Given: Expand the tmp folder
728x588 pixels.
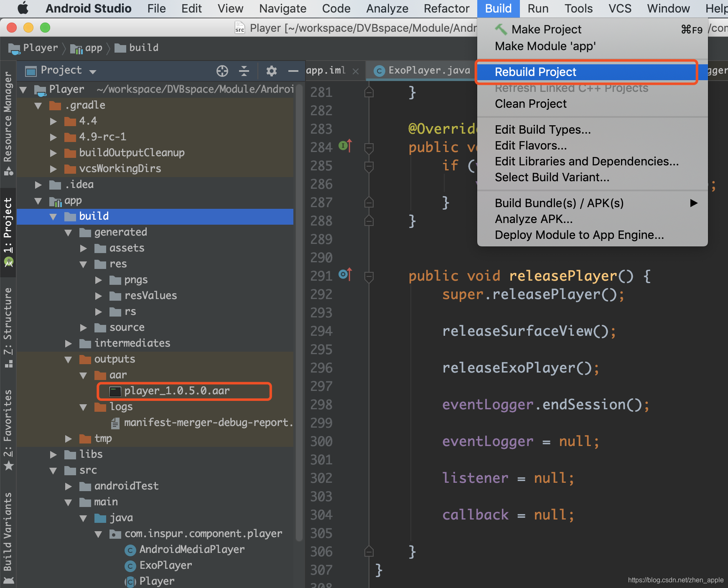Looking at the screenshot, I should (68, 439).
